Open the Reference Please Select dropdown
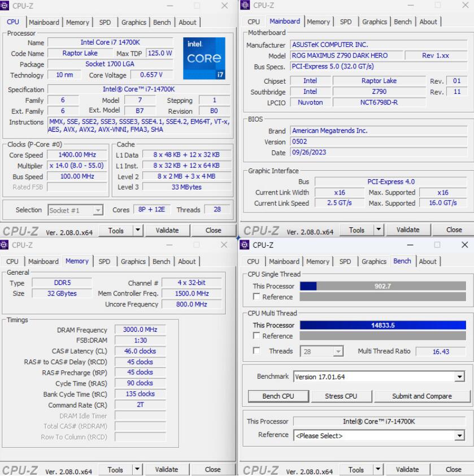The height and width of the screenshot is (476, 474). tap(460, 435)
